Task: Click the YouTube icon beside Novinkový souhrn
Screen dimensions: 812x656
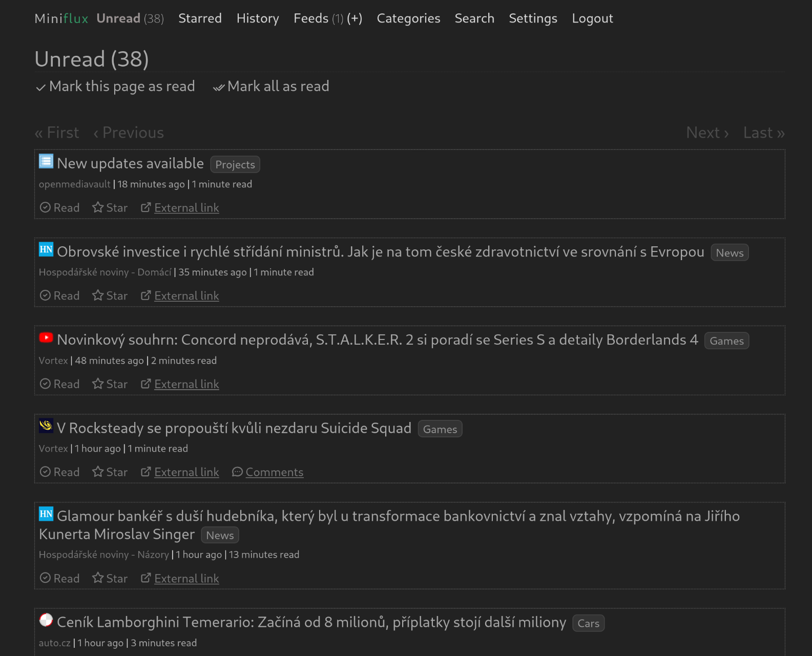Action: click(46, 337)
